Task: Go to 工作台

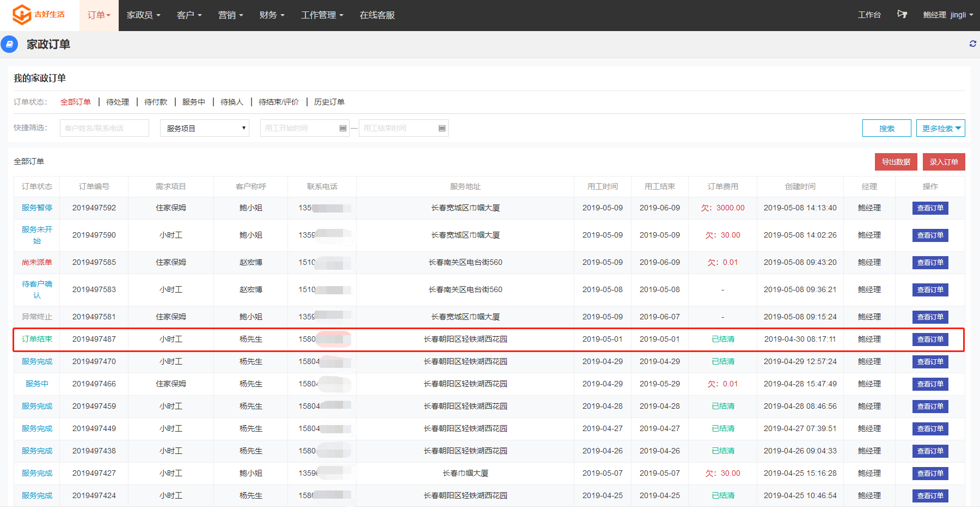Action: [x=869, y=15]
